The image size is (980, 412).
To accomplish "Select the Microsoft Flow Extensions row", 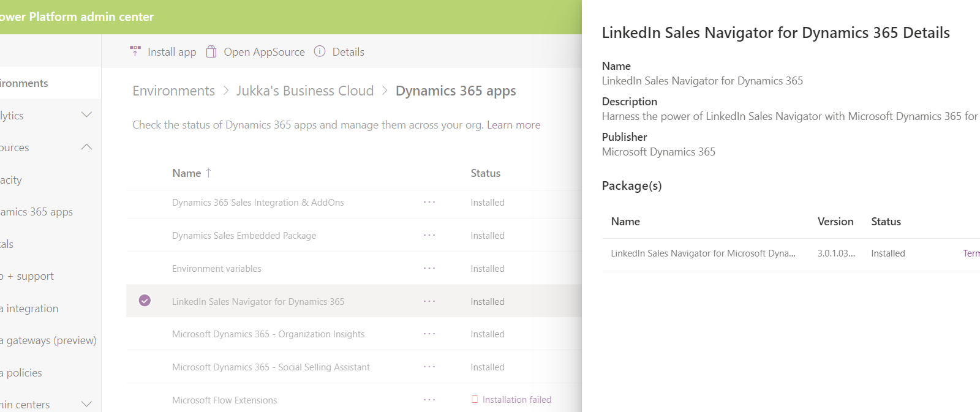I will pyautogui.click(x=354, y=399).
